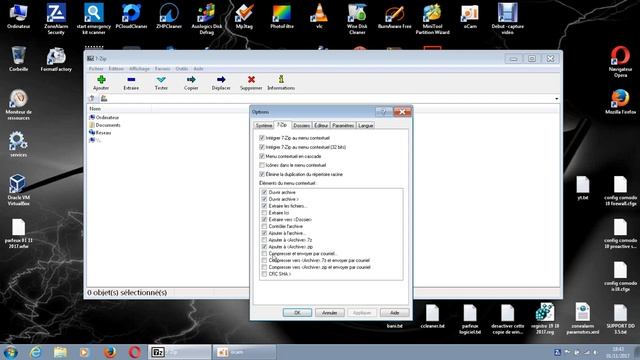
Task: Select the Auslogics Disk Defrag desktop icon
Action: pyautogui.click(x=207, y=19)
